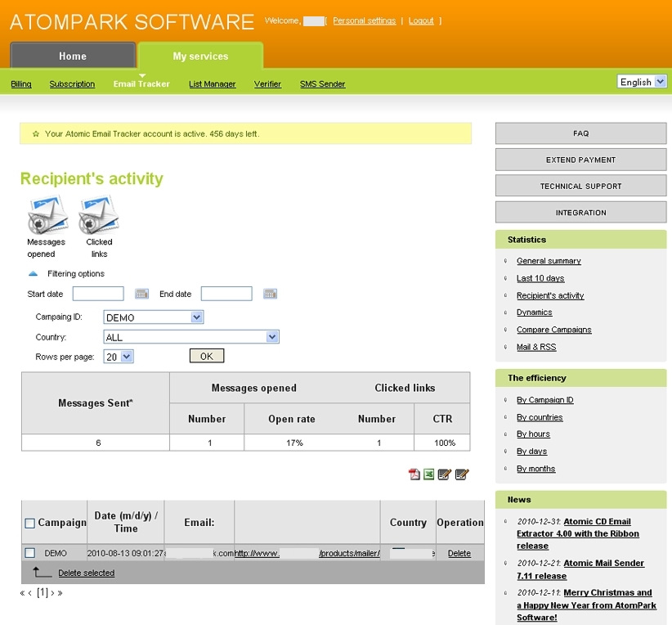Export results to Excel
The height and width of the screenshot is (625, 672).
coord(428,474)
